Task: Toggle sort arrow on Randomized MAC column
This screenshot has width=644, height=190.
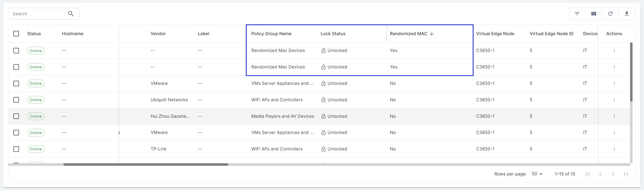Action: (x=431, y=33)
